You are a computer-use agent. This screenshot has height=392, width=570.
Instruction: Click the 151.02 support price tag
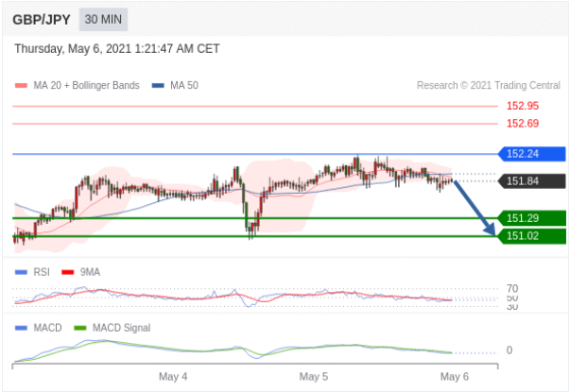(x=531, y=236)
